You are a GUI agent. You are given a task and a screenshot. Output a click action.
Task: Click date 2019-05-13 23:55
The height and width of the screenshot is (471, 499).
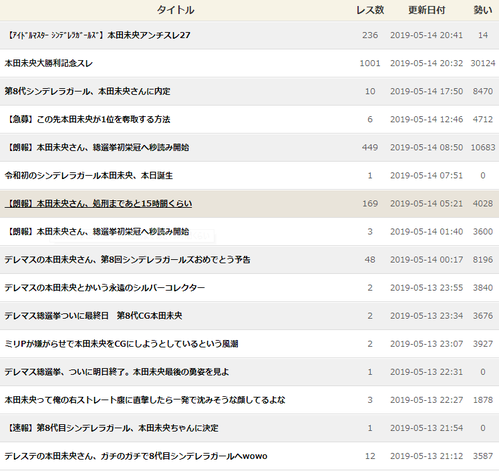[x=427, y=287]
